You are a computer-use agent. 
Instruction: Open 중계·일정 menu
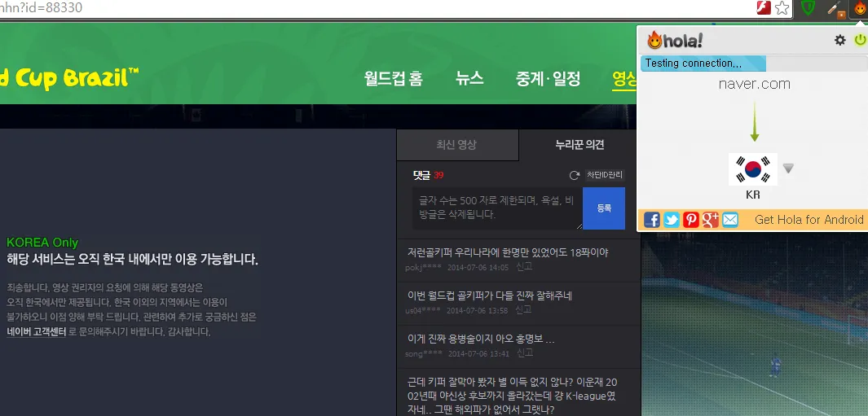coord(548,78)
